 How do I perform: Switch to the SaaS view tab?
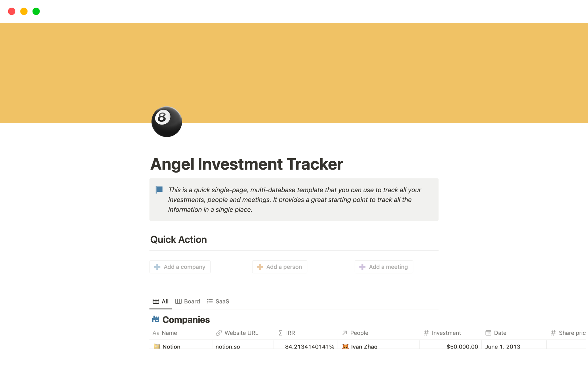point(218,301)
